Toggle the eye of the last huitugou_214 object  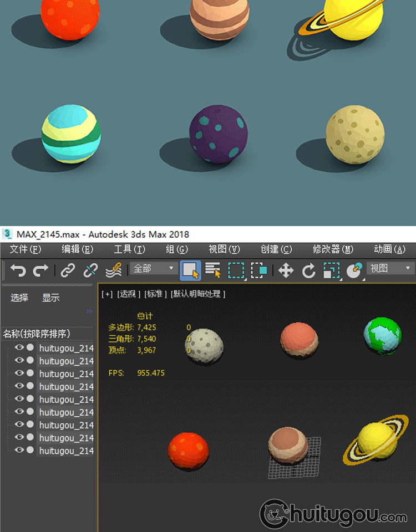[19, 450]
